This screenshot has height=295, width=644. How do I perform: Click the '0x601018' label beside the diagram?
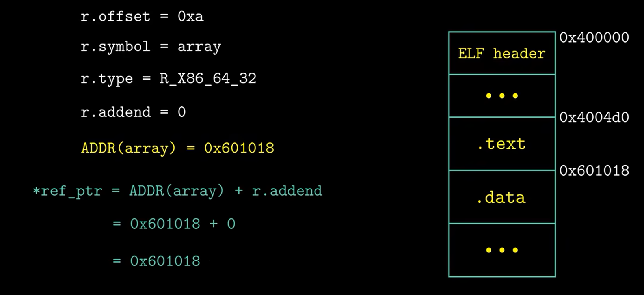594,171
